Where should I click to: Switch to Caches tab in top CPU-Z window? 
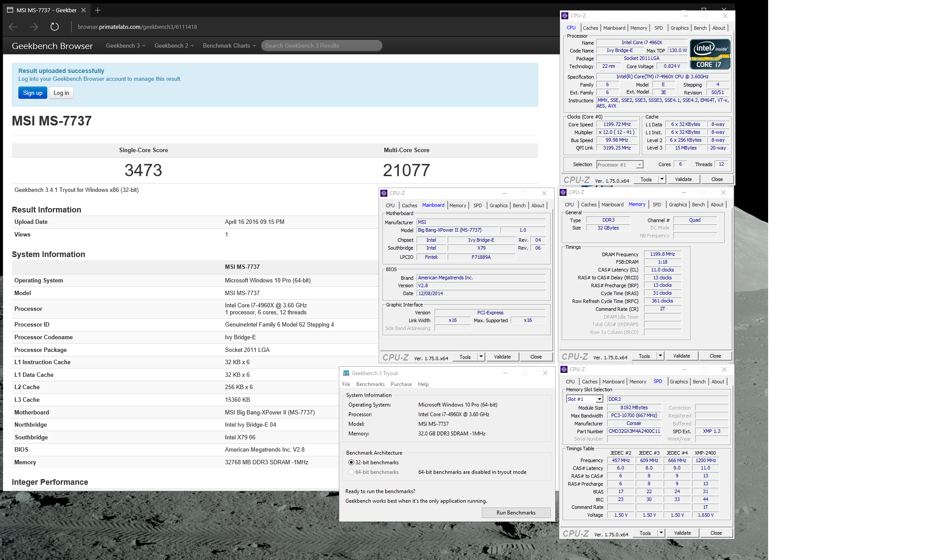click(x=590, y=28)
